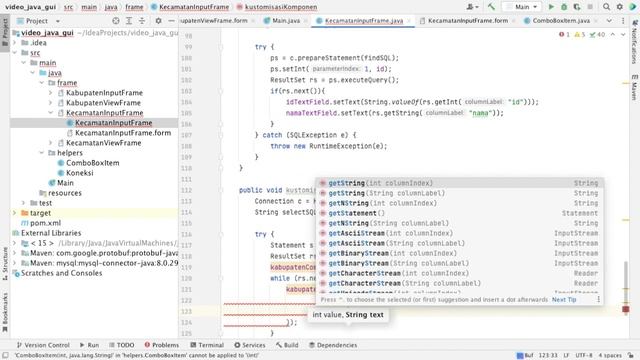Choose getString(String columnLabel) suggestion
Screen dimensions: 640x360
coord(460,193)
